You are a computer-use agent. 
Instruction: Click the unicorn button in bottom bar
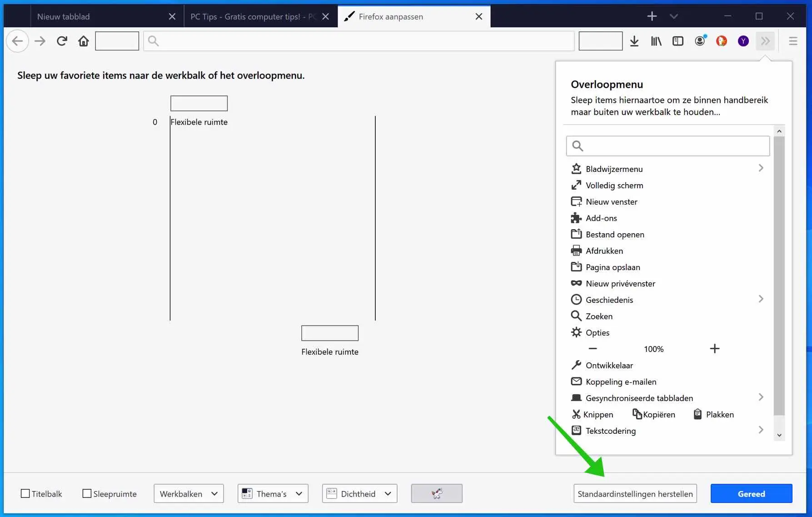(x=437, y=493)
